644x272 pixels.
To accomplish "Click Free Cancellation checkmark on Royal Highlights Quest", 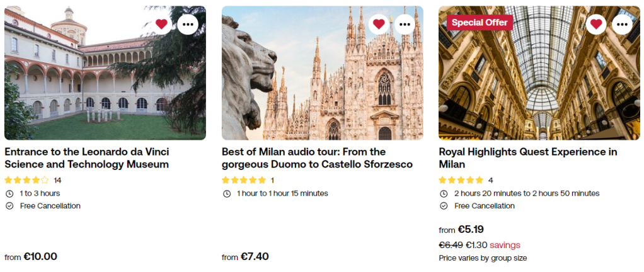I will tap(444, 206).
